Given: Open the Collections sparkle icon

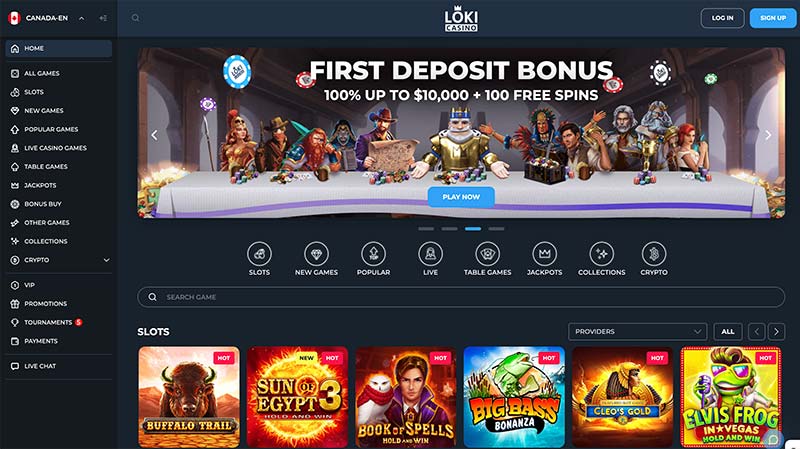Looking at the screenshot, I should tap(602, 254).
